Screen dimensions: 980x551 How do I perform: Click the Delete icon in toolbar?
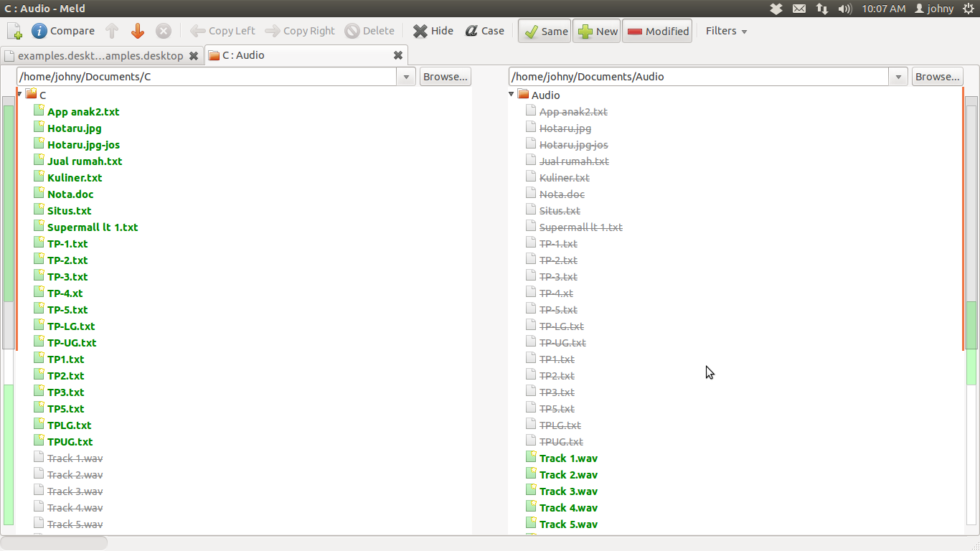(x=352, y=31)
